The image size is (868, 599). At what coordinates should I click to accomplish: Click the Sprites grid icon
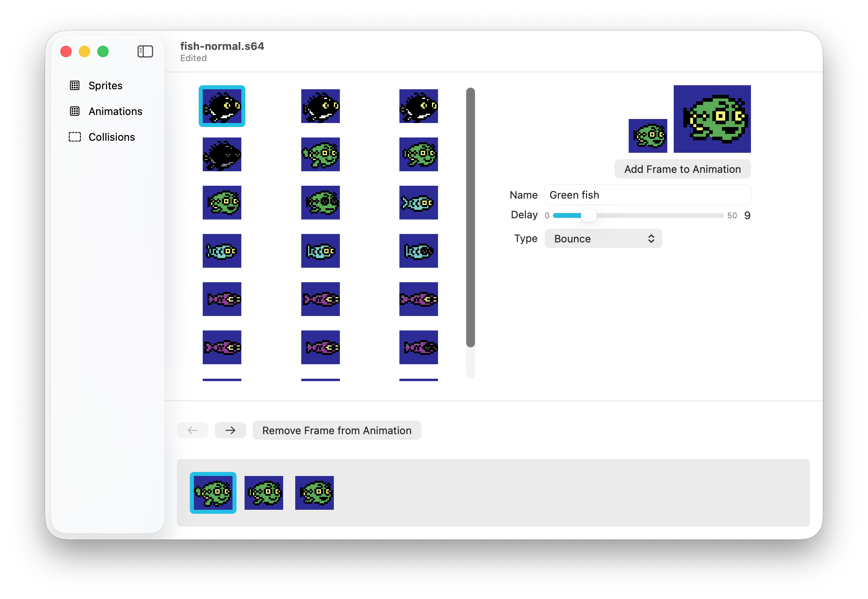[x=75, y=86]
